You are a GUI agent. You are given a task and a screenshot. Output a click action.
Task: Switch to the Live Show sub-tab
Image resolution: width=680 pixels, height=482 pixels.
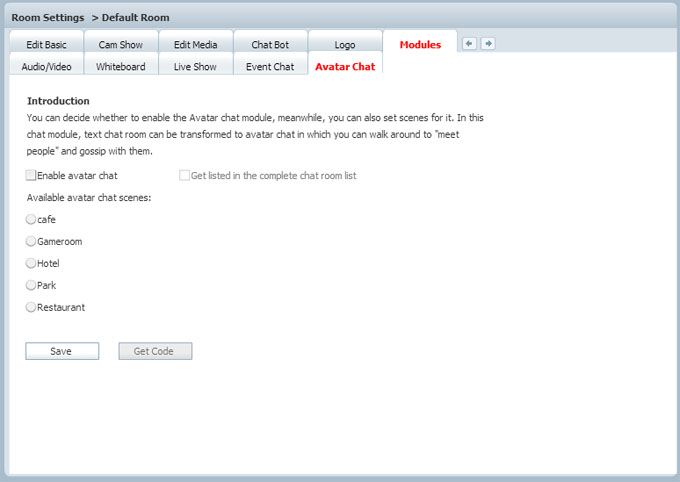click(x=195, y=67)
